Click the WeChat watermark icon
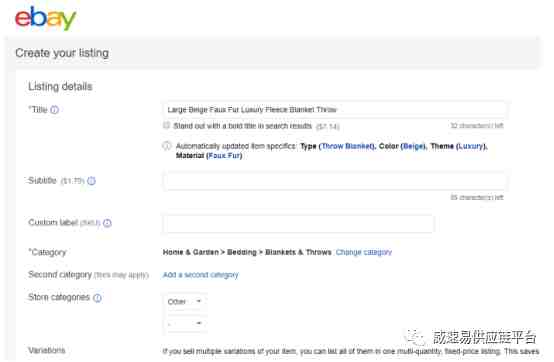Image resolution: width=554 pixels, height=362 pixels. (415, 337)
